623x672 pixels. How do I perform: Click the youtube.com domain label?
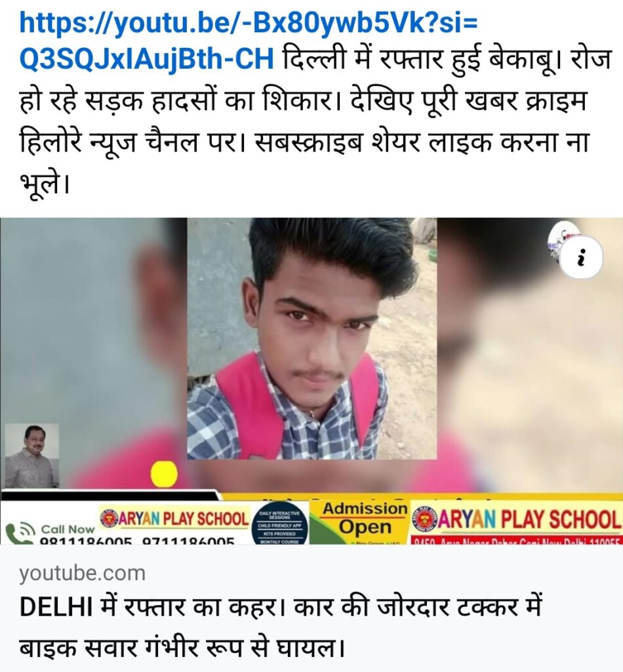coord(82,574)
